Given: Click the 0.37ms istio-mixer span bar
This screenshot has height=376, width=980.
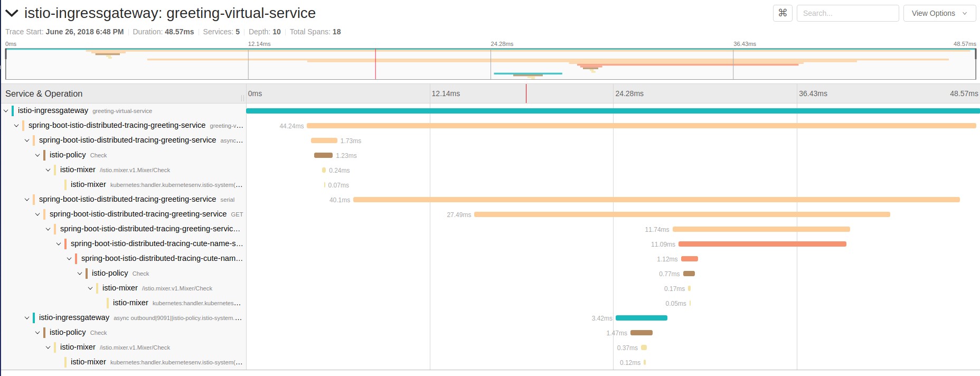Looking at the screenshot, I should (644, 347).
